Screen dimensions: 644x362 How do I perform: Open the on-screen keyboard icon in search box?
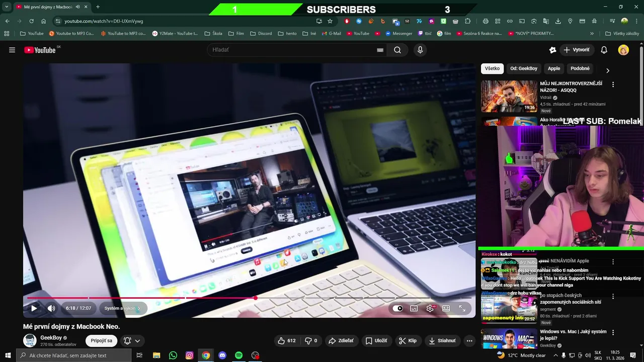click(x=380, y=50)
